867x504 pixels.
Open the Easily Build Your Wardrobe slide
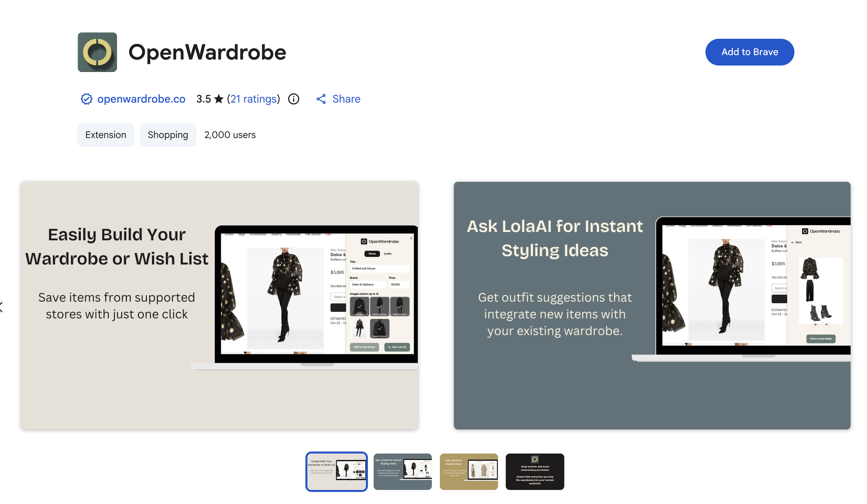tap(219, 305)
